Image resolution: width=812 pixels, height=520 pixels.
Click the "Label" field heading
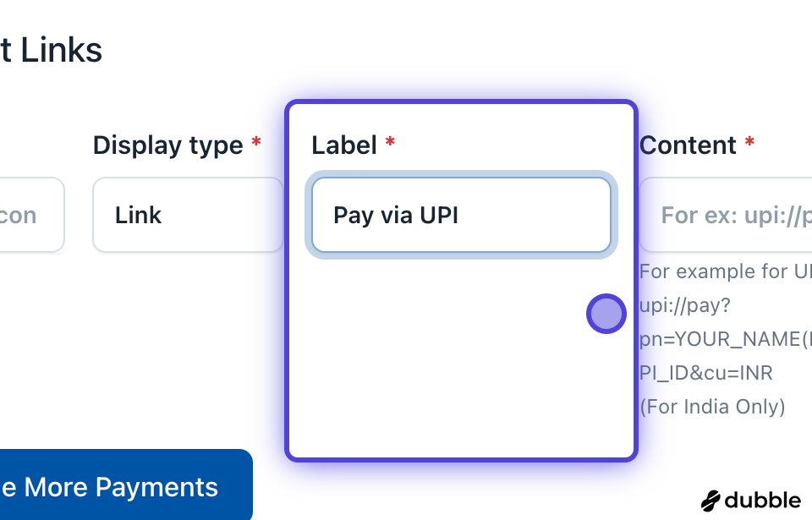[x=343, y=145]
